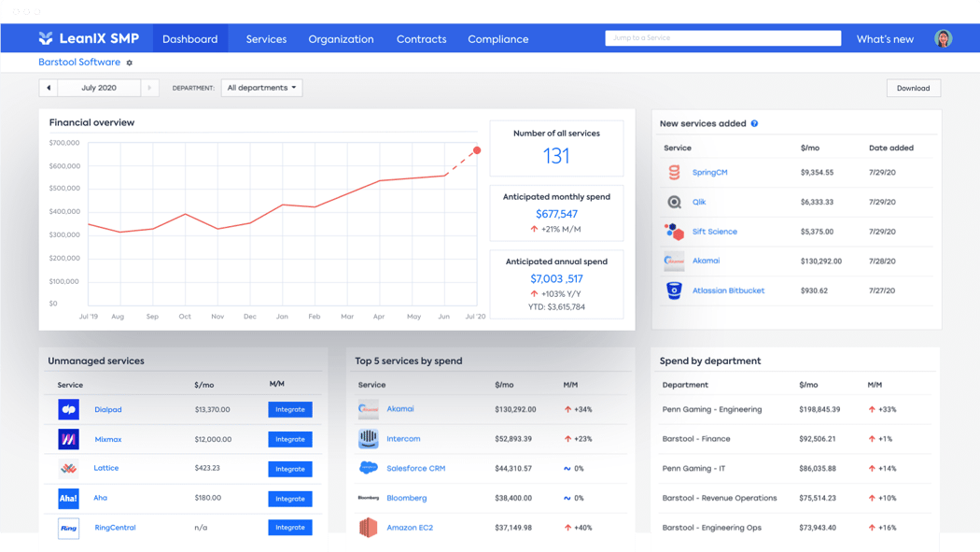Open the RingCentral service link
Viewport: 980px width, 552px height.
pyautogui.click(x=115, y=528)
